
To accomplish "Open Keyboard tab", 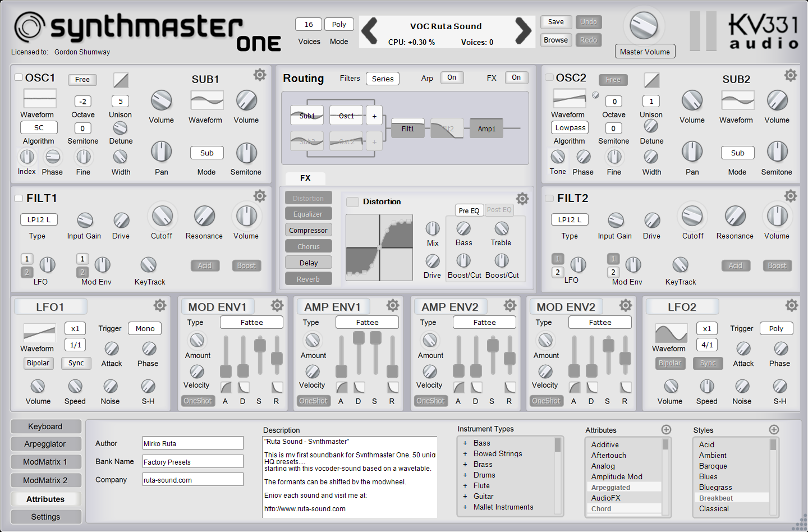I will point(45,426).
